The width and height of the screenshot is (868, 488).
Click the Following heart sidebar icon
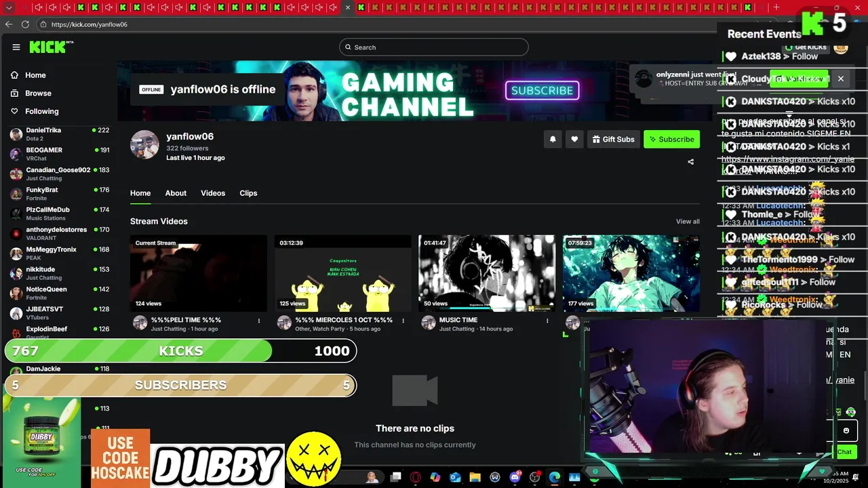14,111
